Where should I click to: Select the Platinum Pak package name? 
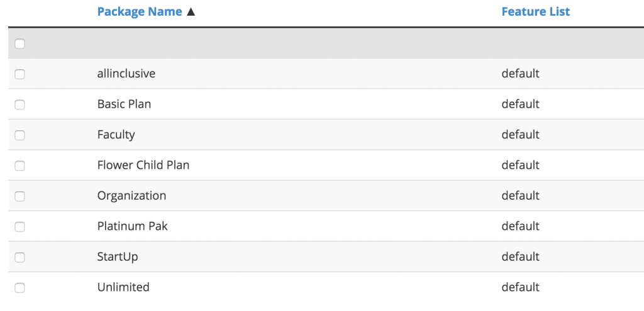[x=133, y=226]
